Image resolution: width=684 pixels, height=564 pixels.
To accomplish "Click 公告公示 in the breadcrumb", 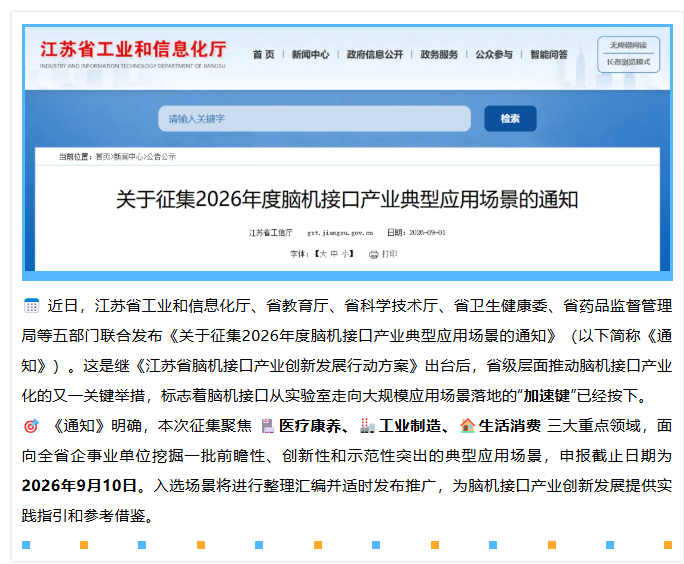I will pos(161,157).
